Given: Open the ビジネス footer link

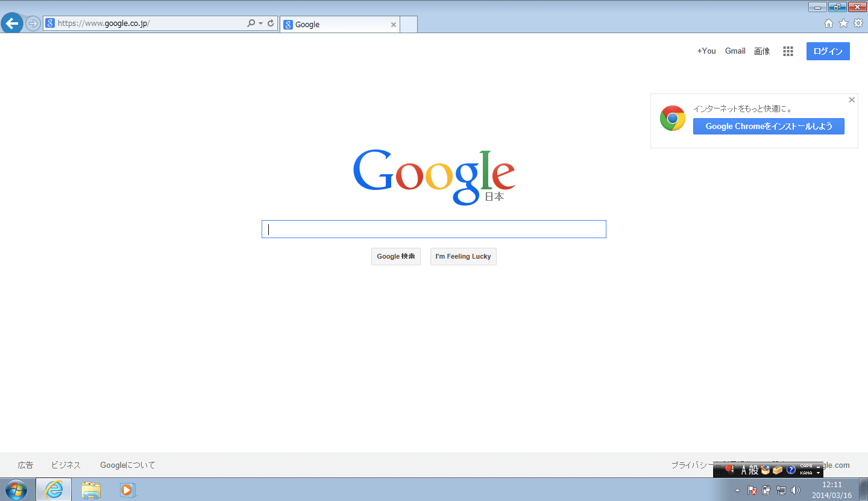Looking at the screenshot, I should 66,465.
